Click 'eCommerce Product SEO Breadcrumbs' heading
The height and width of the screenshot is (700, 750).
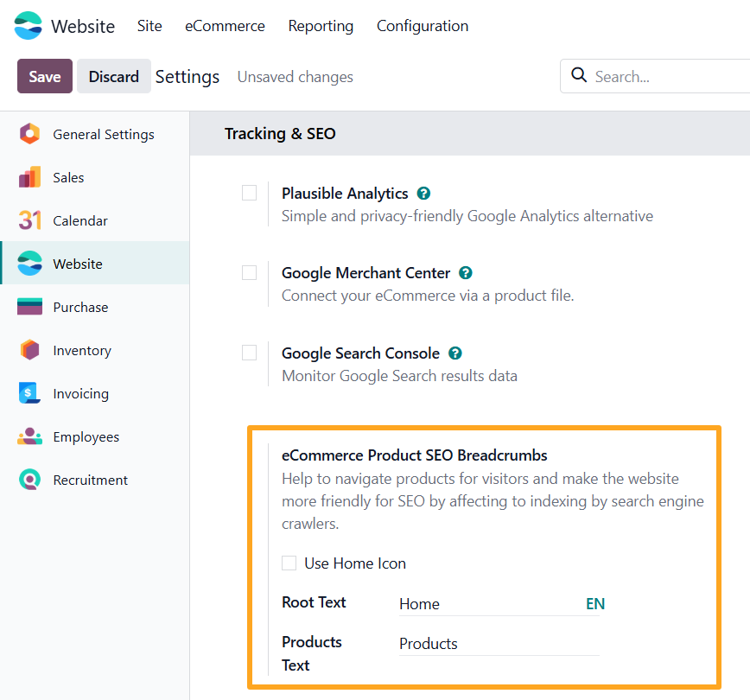pos(414,455)
